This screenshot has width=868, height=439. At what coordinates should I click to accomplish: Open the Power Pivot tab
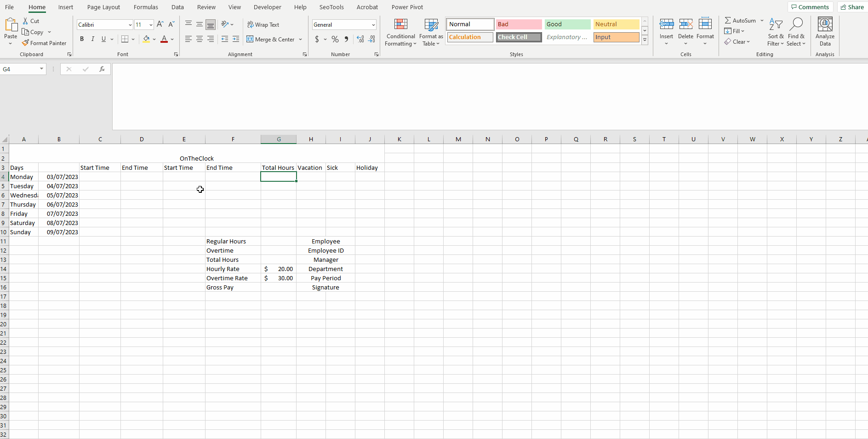tap(407, 7)
